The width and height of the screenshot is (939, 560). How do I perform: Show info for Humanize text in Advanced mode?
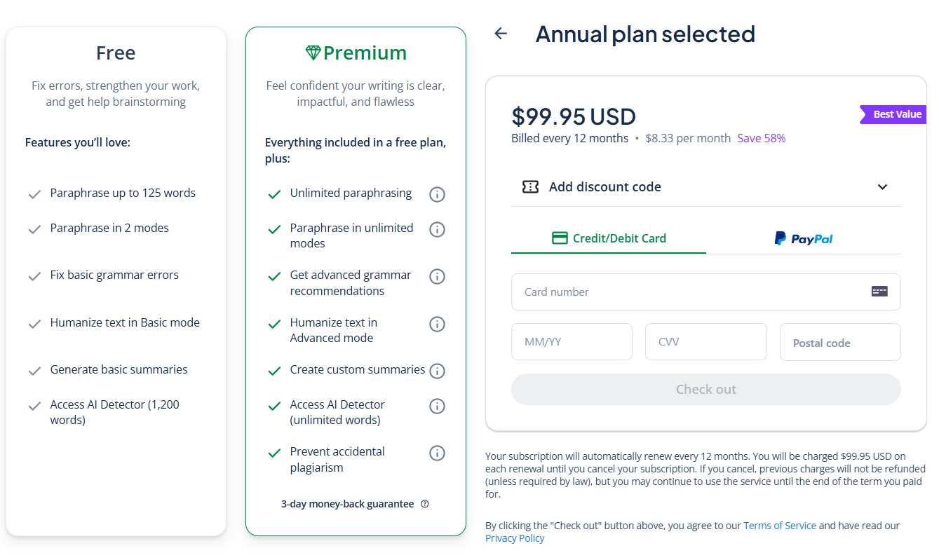[437, 324]
